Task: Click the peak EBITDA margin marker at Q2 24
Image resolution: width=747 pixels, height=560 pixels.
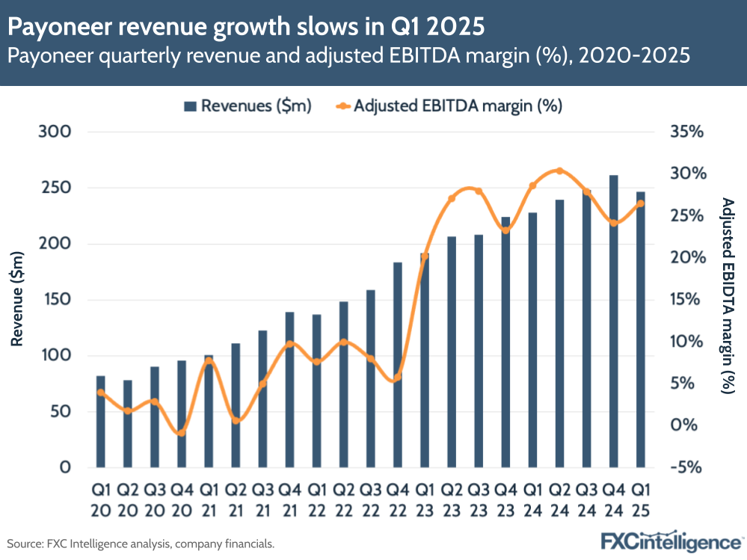Action: [x=561, y=170]
